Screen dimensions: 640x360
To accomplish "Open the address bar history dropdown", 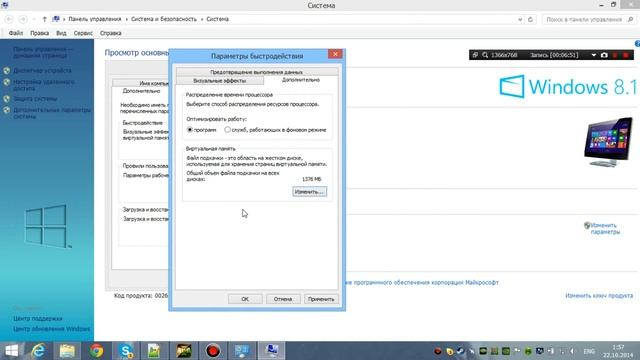I will tap(520, 19).
